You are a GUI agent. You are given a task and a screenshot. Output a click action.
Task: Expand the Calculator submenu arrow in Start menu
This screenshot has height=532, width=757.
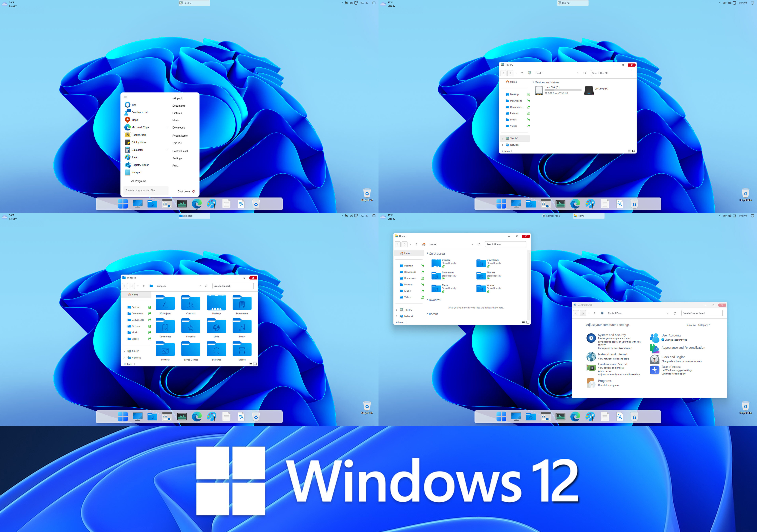[x=167, y=150]
